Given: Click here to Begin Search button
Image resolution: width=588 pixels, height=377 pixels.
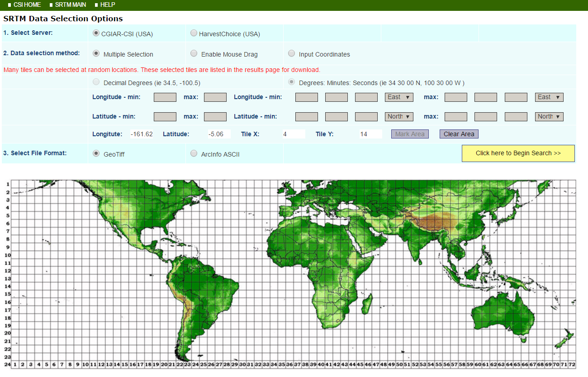Looking at the screenshot, I should pos(518,153).
